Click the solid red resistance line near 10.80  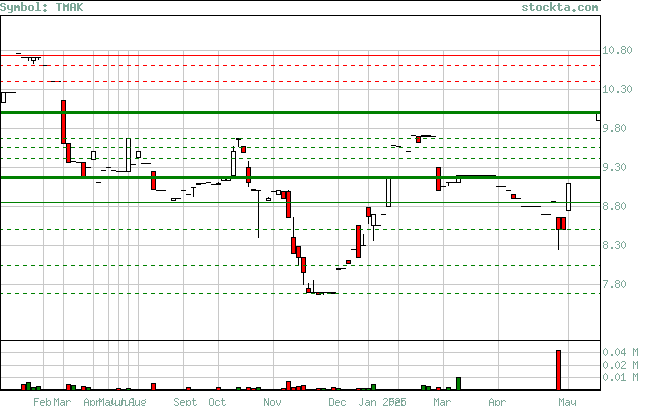[x=301, y=55]
